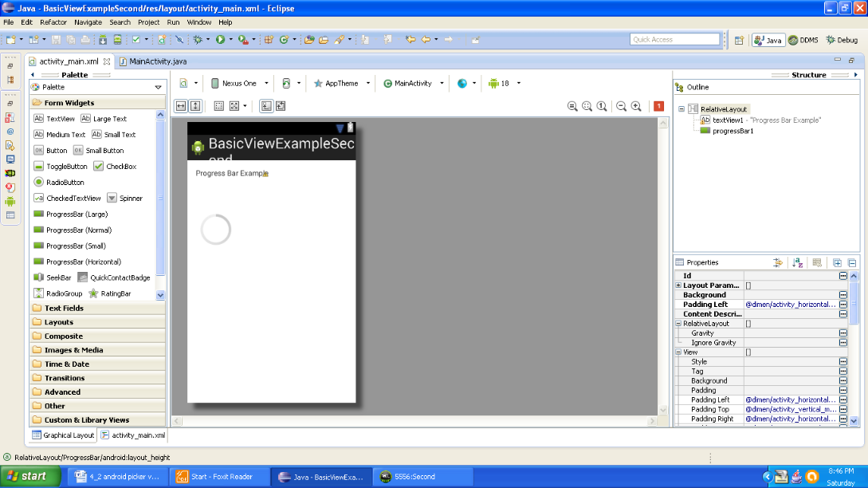Click circular progress bar on canvas

coord(215,230)
